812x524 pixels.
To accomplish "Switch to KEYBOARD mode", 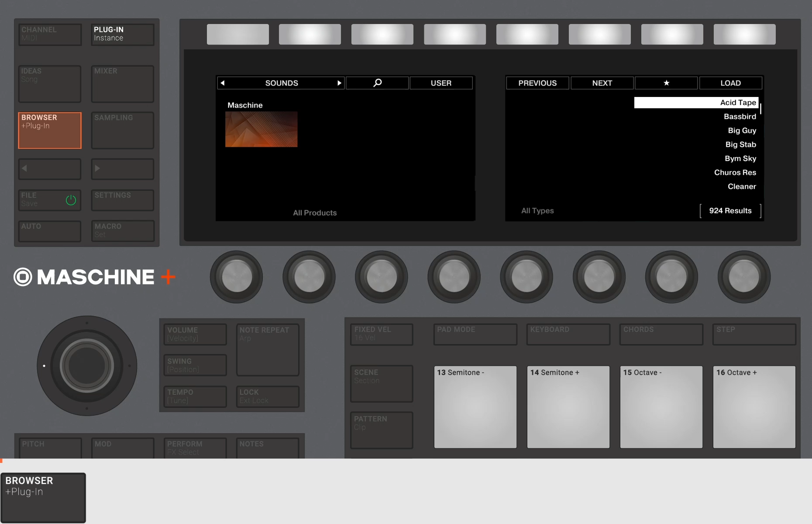I will [x=568, y=334].
